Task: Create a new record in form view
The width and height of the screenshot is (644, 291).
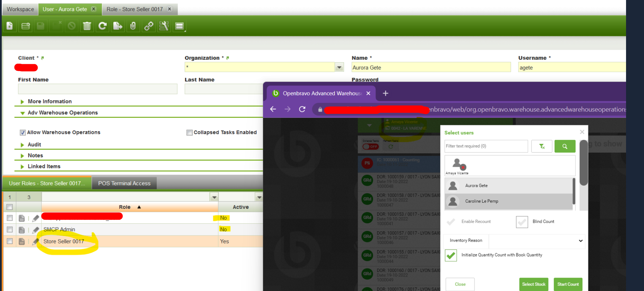Action: tap(10, 26)
